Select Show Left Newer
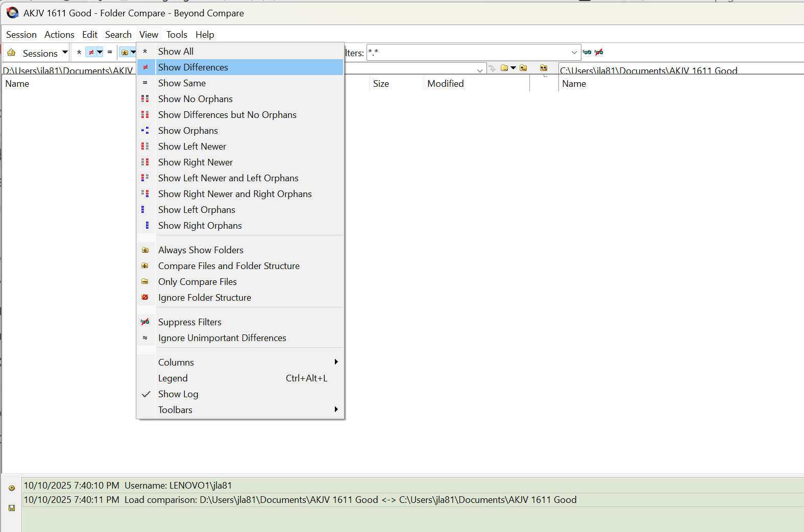Viewport: 804px width, 532px height. click(x=240, y=147)
